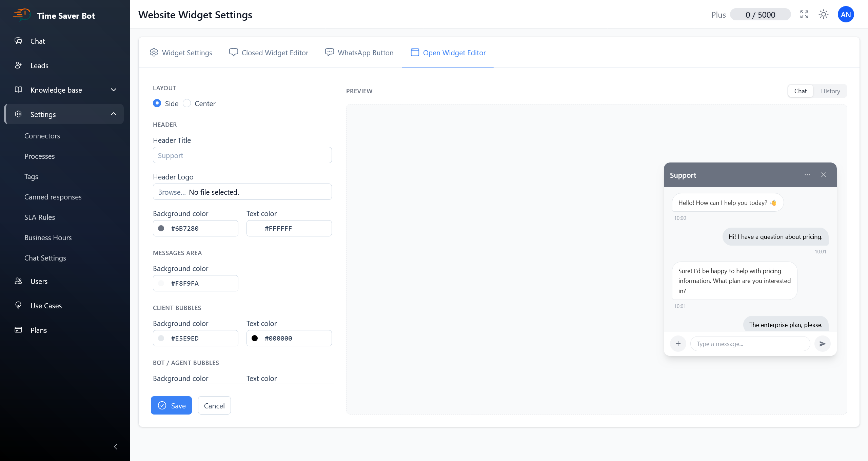Select Leads in the sidebar
This screenshot has height=461, width=868.
tap(39, 65)
